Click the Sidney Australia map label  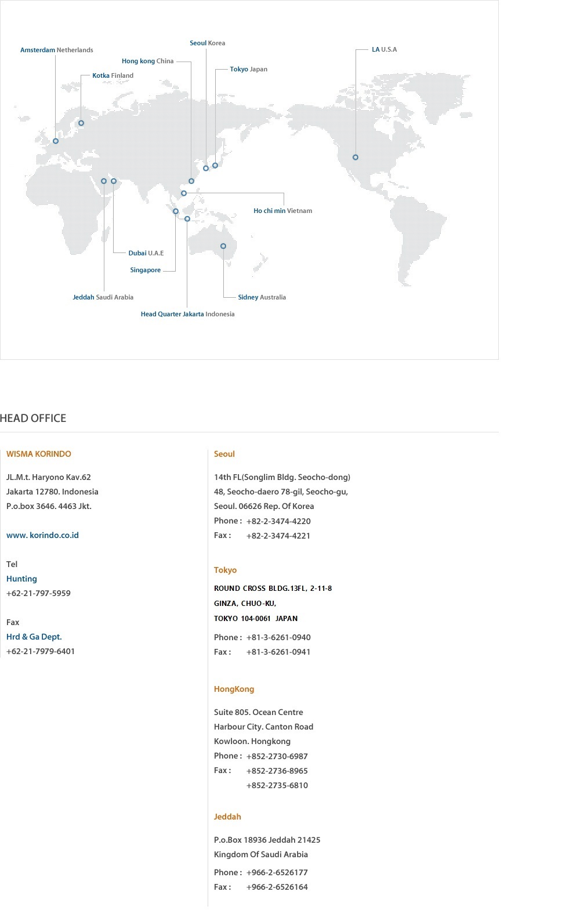[262, 297]
